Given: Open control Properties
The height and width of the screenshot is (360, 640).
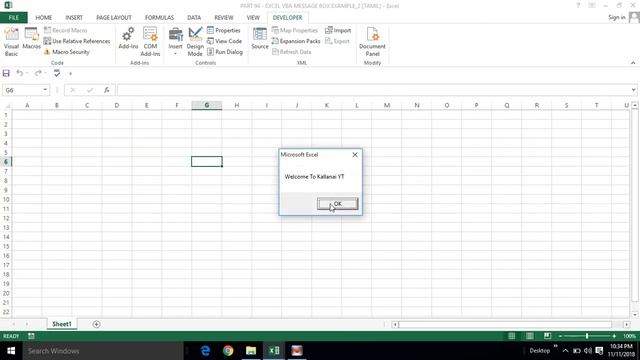Looking at the screenshot, I should click(224, 30).
